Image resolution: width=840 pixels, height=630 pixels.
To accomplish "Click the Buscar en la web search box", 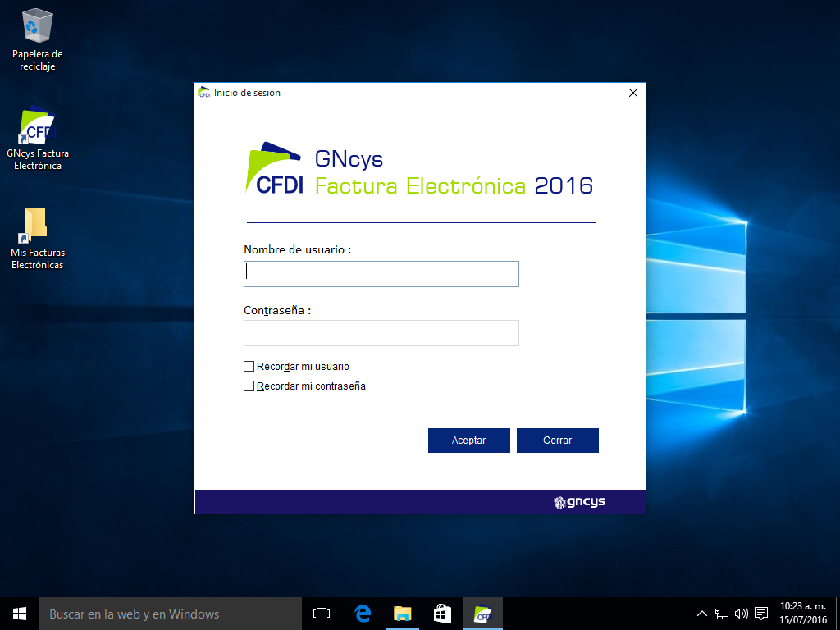I will tap(171, 614).
